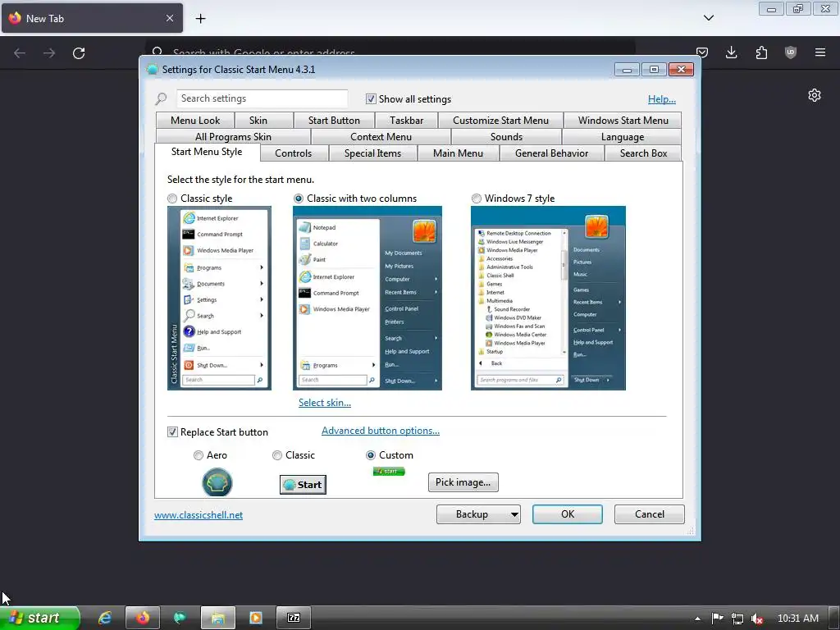The height and width of the screenshot is (630, 840).
Task: Click the network tray icon
Action: (737, 619)
